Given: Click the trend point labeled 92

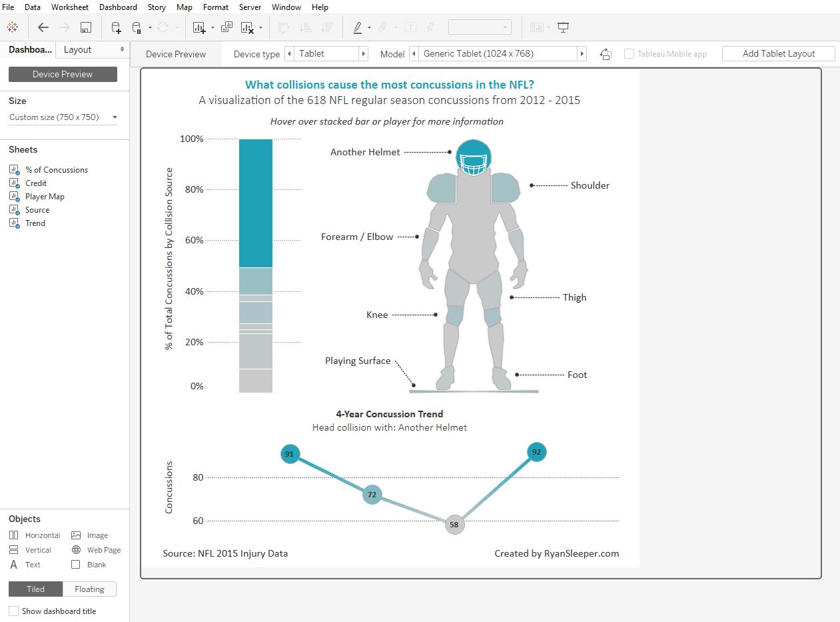Looking at the screenshot, I should (x=536, y=452).
